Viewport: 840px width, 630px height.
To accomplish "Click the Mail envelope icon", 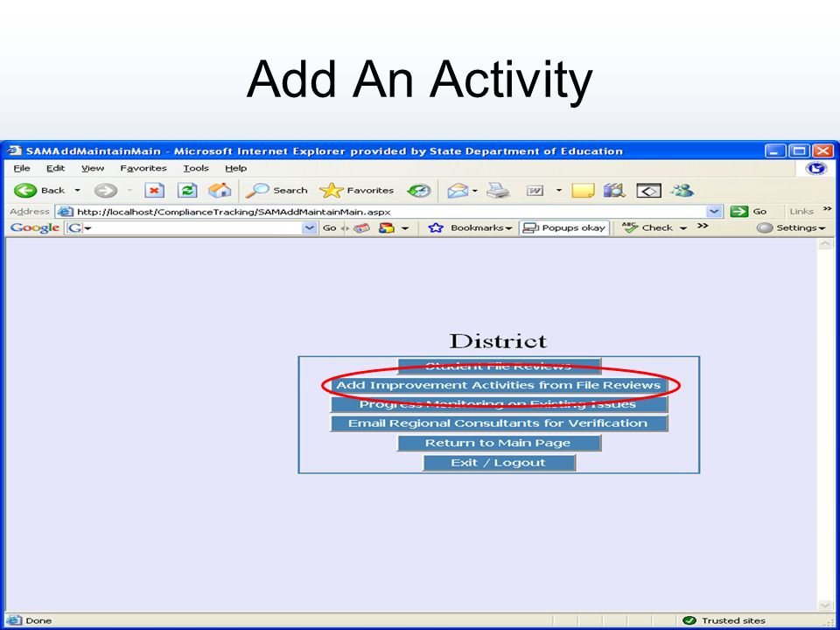I will pos(457,190).
